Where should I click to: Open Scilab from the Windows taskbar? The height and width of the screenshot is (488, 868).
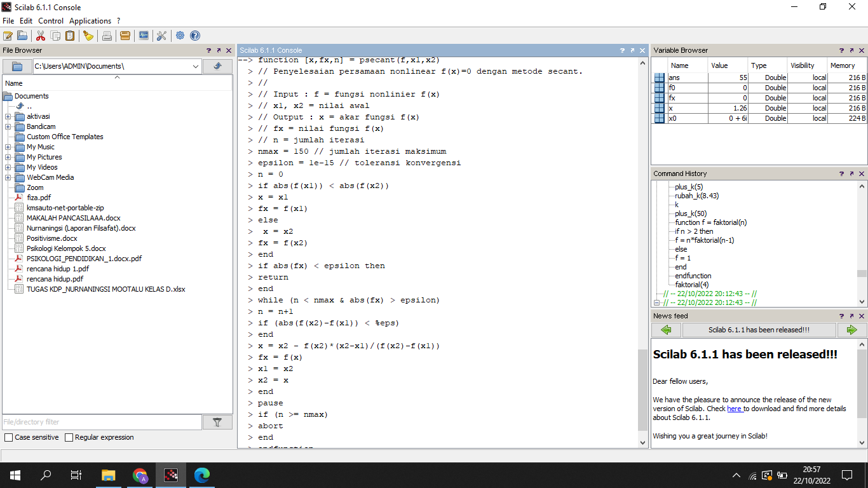[x=171, y=475]
